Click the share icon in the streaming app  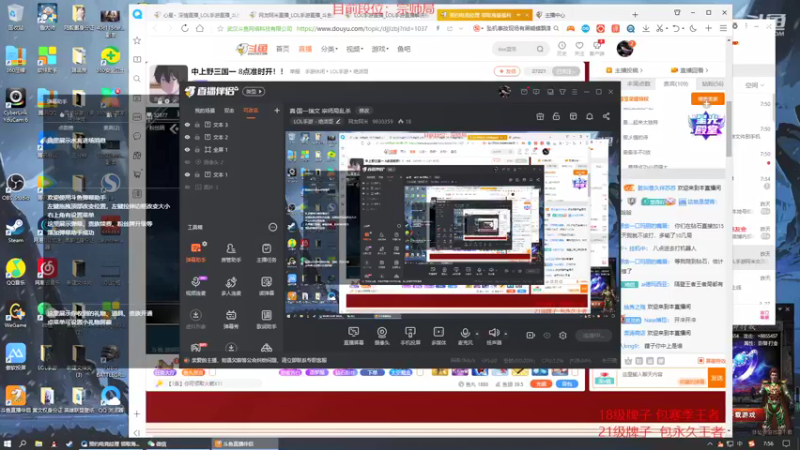tap(606, 116)
